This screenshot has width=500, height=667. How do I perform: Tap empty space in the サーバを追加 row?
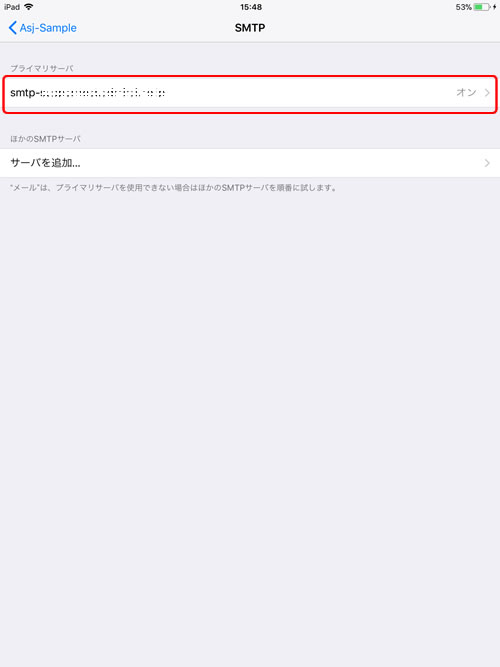[x=281, y=163]
